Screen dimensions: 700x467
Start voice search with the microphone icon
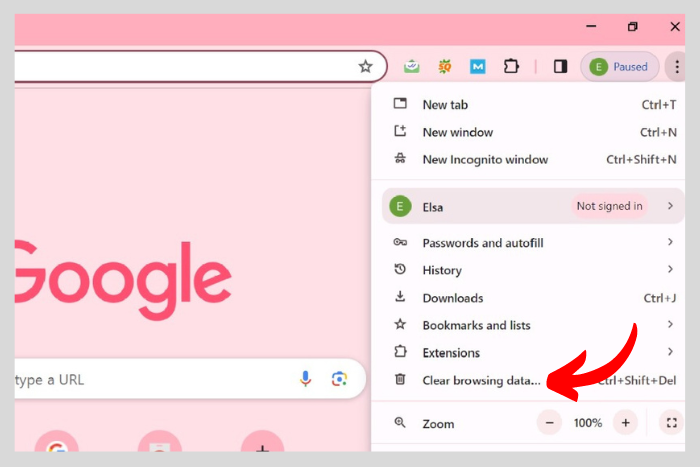306,379
